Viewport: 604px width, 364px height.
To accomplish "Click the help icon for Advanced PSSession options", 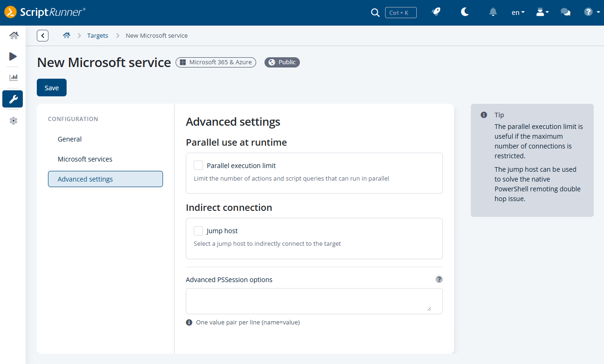I will coord(439,279).
